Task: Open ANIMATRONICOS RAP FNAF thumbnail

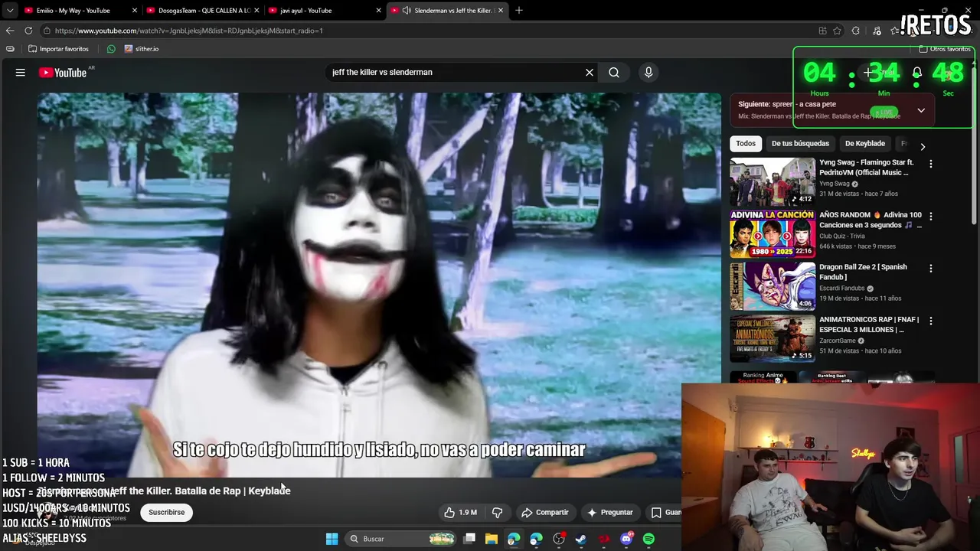Action: point(773,338)
